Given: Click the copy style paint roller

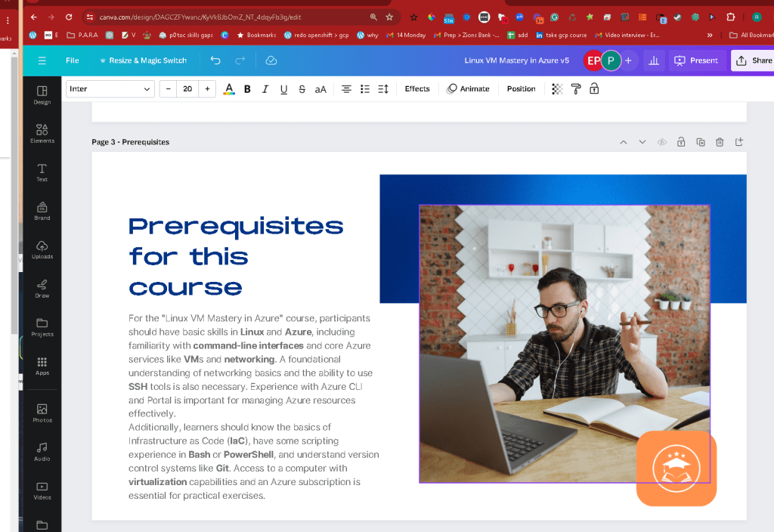Looking at the screenshot, I should tap(575, 89).
